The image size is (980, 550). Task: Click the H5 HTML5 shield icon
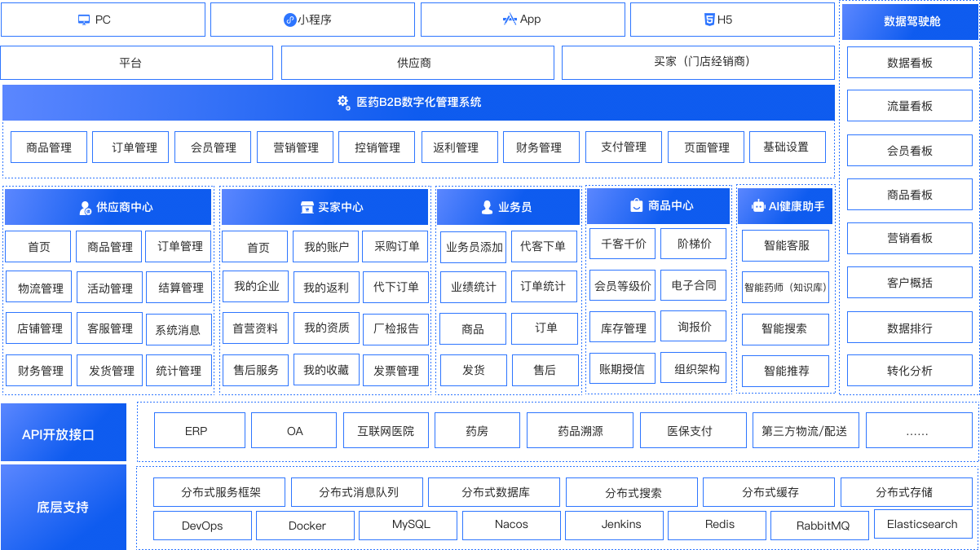(708, 20)
